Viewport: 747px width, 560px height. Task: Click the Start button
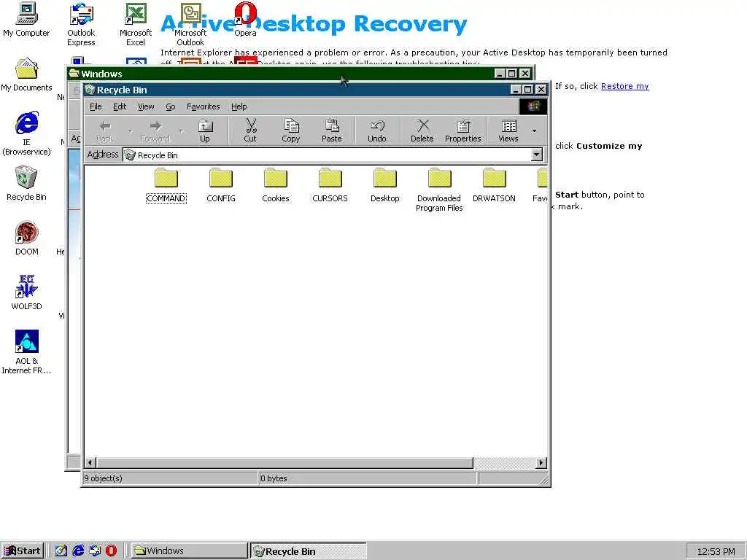tap(23, 551)
